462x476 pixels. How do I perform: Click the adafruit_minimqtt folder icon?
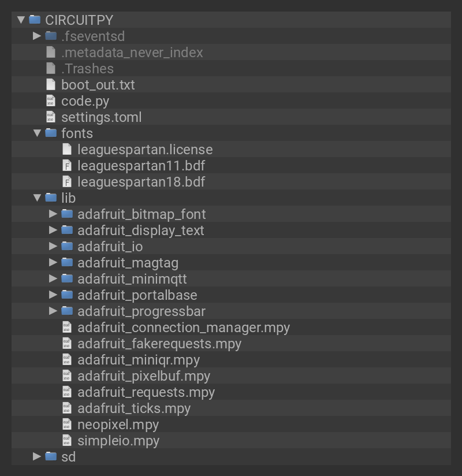[67, 278]
